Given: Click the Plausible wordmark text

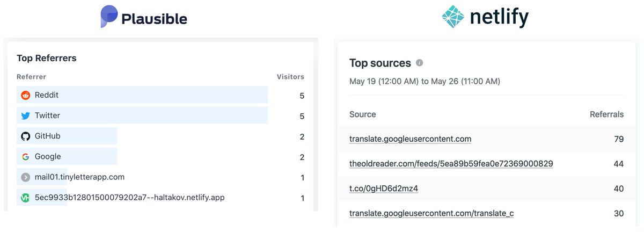Looking at the screenshot, I should [154, 19].
